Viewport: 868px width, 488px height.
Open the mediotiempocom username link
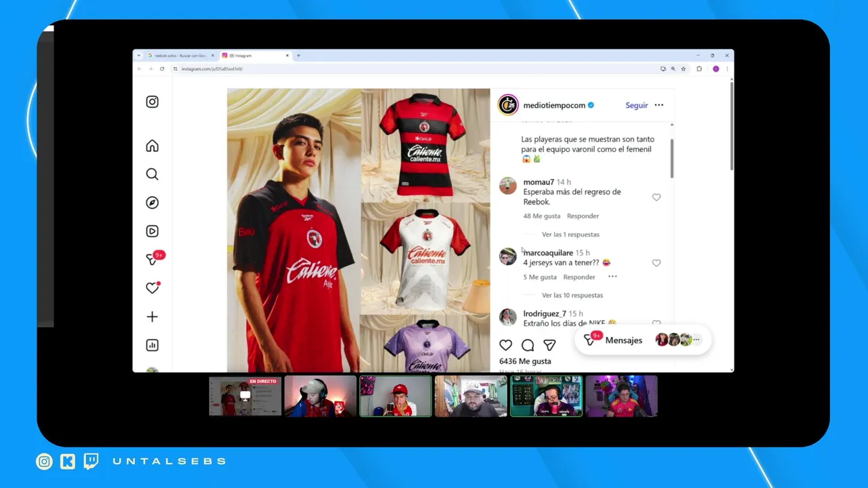coord(554,105)
